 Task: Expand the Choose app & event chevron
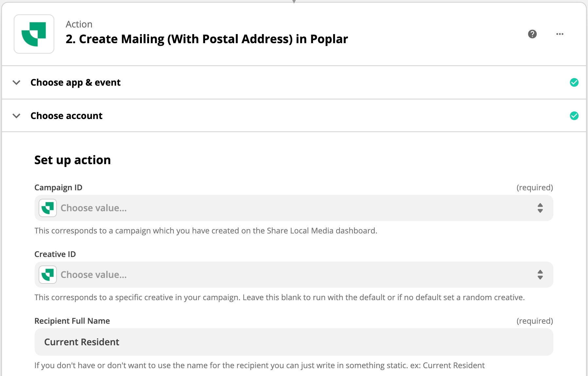(x=16, y=82)
